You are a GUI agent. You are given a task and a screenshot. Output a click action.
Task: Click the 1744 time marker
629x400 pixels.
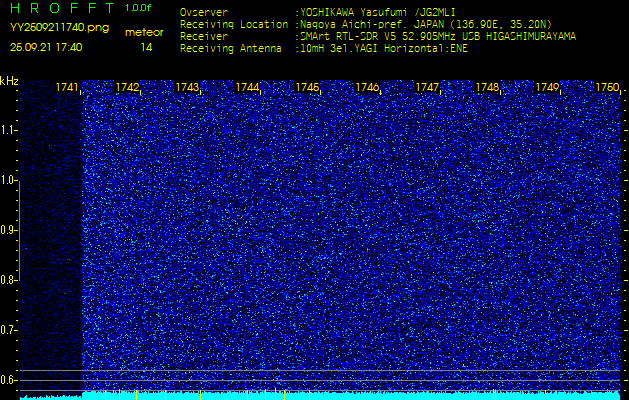point(247,87)
